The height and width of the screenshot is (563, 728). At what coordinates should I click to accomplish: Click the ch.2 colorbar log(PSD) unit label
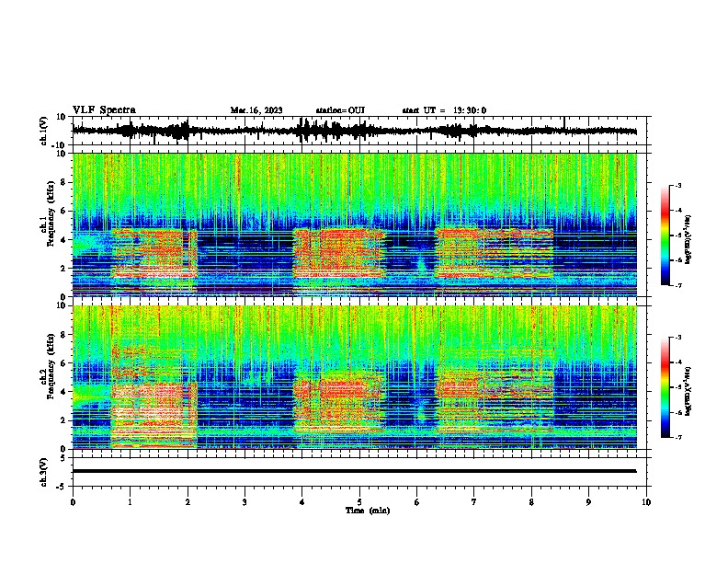click(x=688, y=391)
